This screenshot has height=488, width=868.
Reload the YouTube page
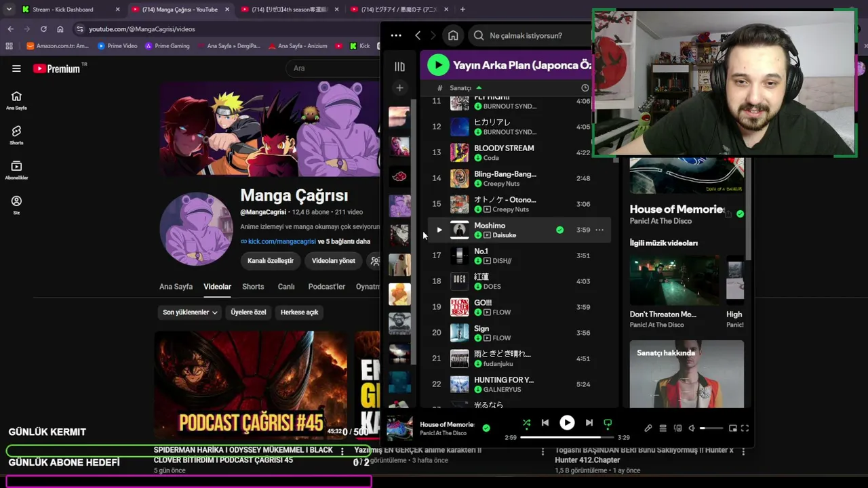43,29
